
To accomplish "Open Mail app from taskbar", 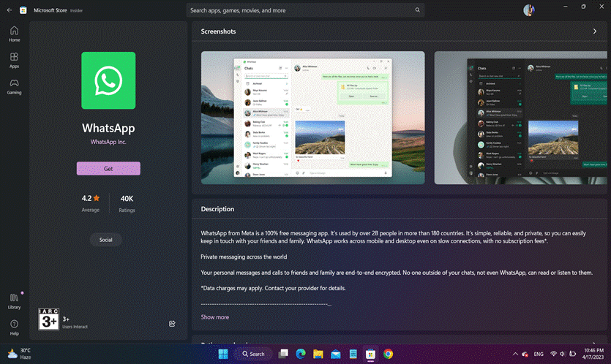I will [x=336, y=354].
